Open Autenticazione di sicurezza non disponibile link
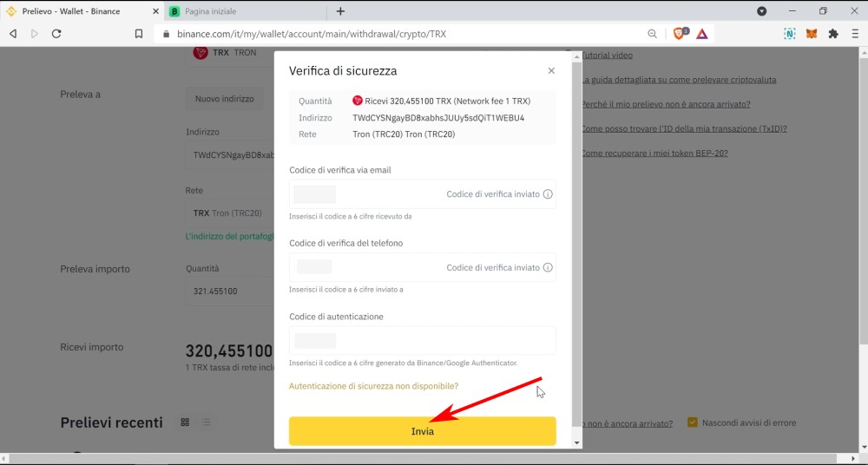The width and height of the screenshot is (868, 465). 373,386
